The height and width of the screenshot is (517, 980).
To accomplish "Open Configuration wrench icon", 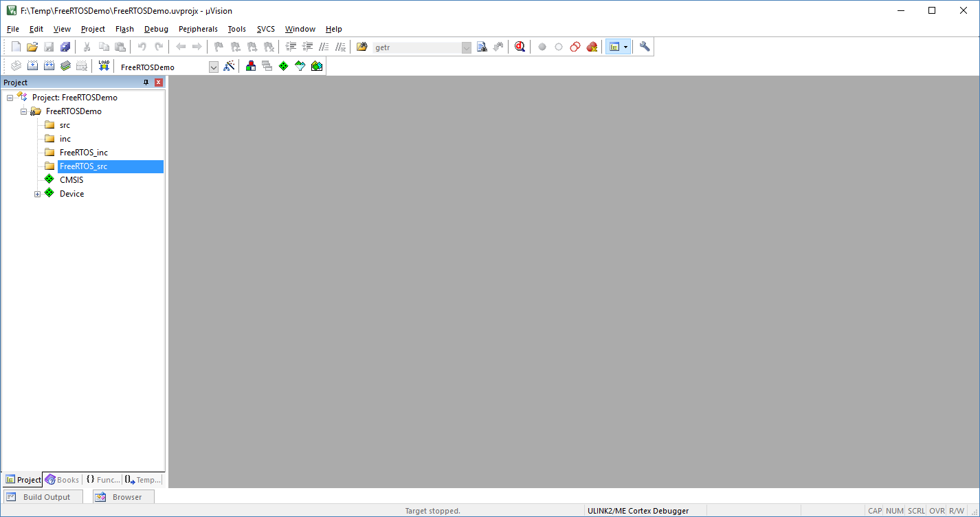I will pos(645,47).
